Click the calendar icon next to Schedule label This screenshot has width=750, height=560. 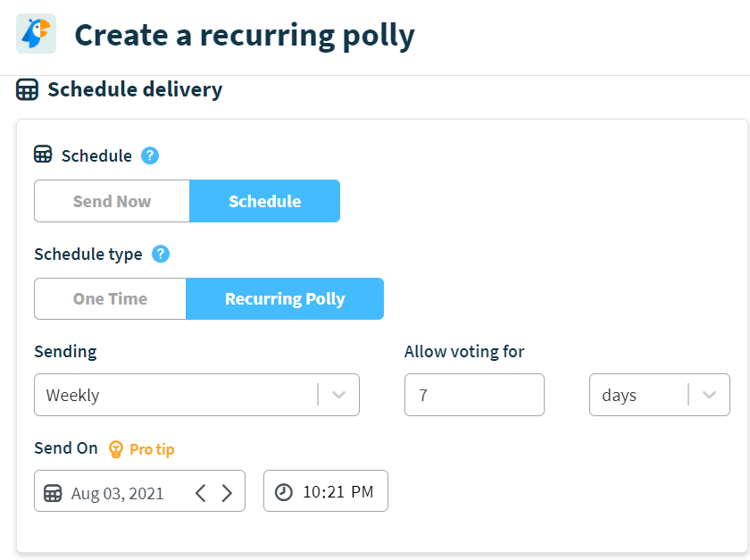click(43, 154)
